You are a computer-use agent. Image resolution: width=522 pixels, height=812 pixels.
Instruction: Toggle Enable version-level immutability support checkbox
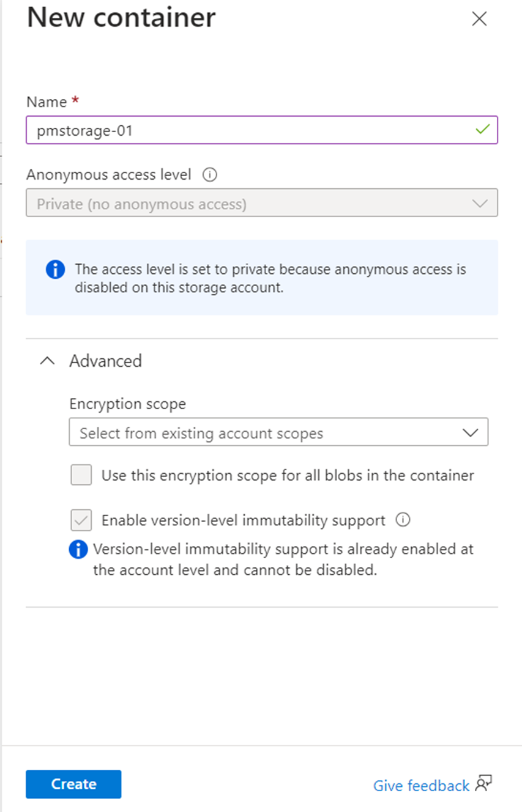pyautogui.click(x=81, y=520)
